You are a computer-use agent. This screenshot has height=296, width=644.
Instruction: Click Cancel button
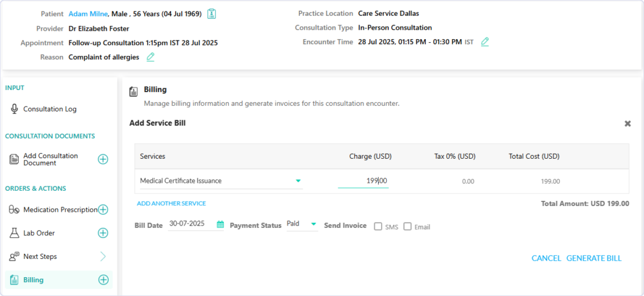click(x=547, y=258)
